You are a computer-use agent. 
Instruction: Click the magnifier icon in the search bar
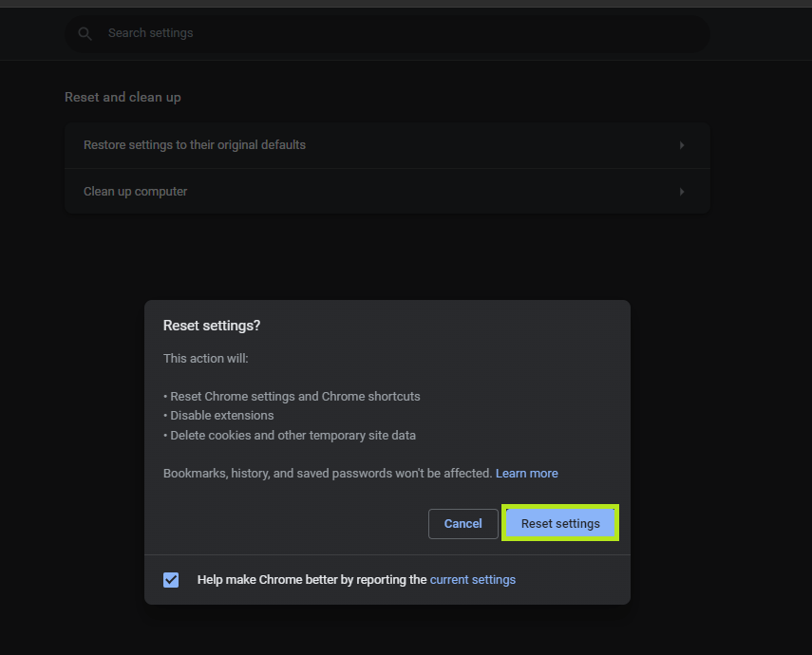(85, 33)
